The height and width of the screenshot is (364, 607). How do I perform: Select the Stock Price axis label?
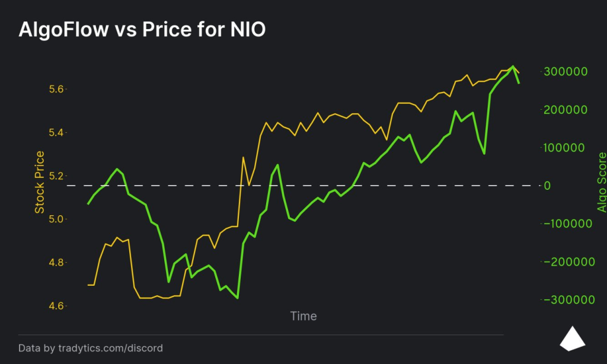click(40, 182)
